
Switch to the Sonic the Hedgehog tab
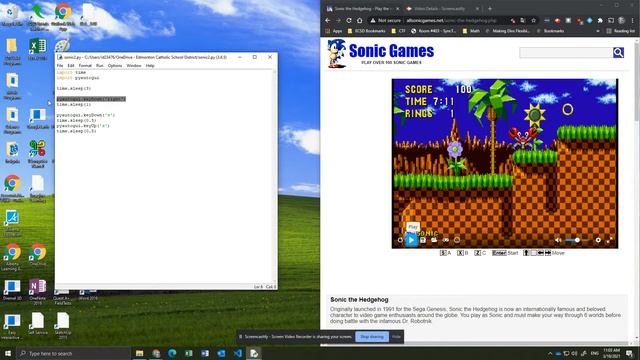click(362, 8)
